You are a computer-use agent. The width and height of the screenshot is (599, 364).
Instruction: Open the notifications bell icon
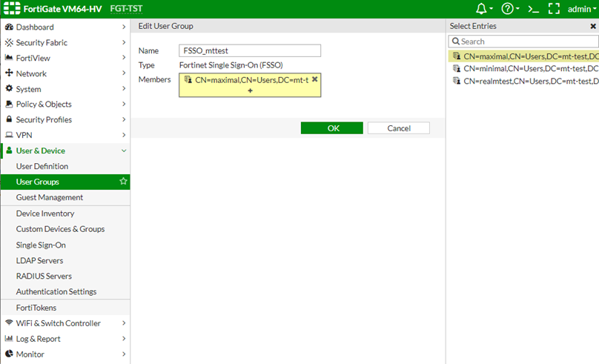pyautogui.click(x=483, y=9)
